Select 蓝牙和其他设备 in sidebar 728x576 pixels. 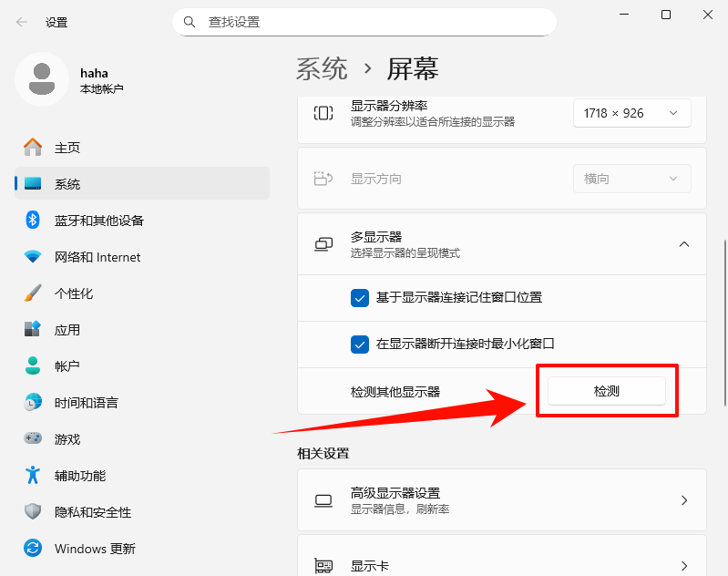(x=142, y=221)
